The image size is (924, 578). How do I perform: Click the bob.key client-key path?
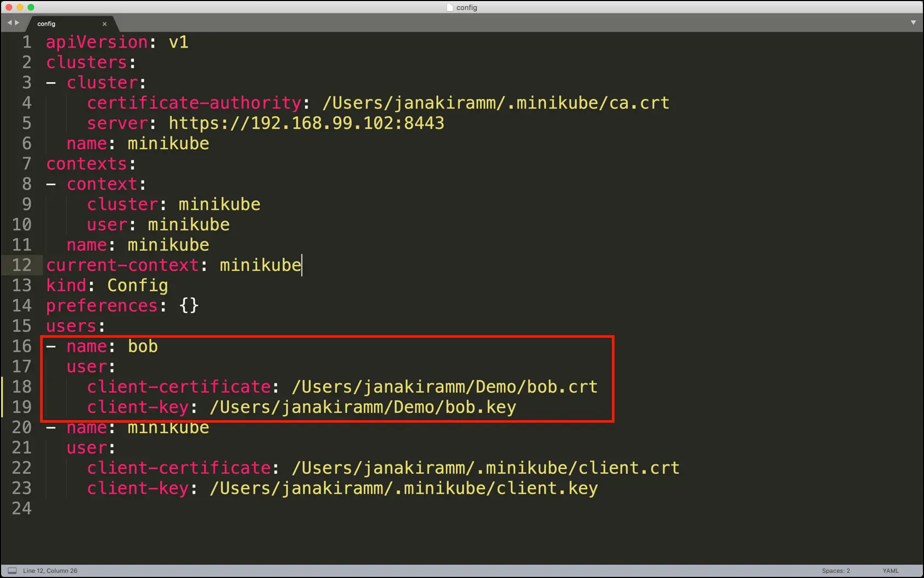click(363, 407)
